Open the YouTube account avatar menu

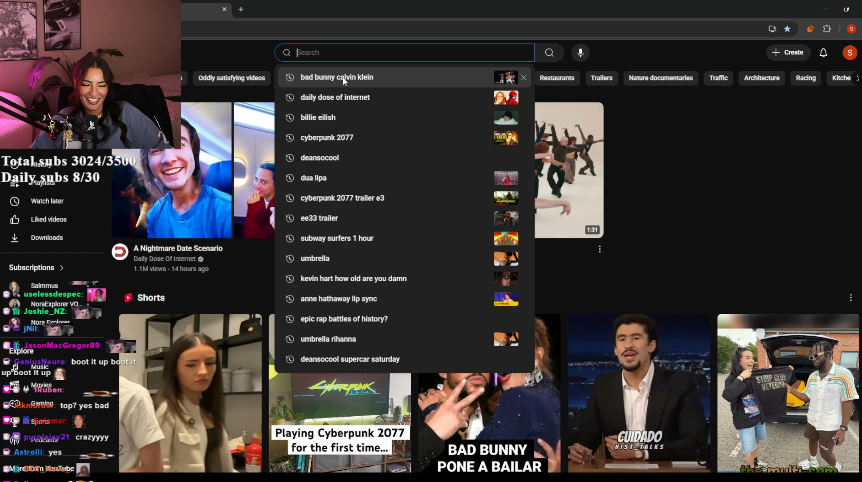tap(851, 53)
